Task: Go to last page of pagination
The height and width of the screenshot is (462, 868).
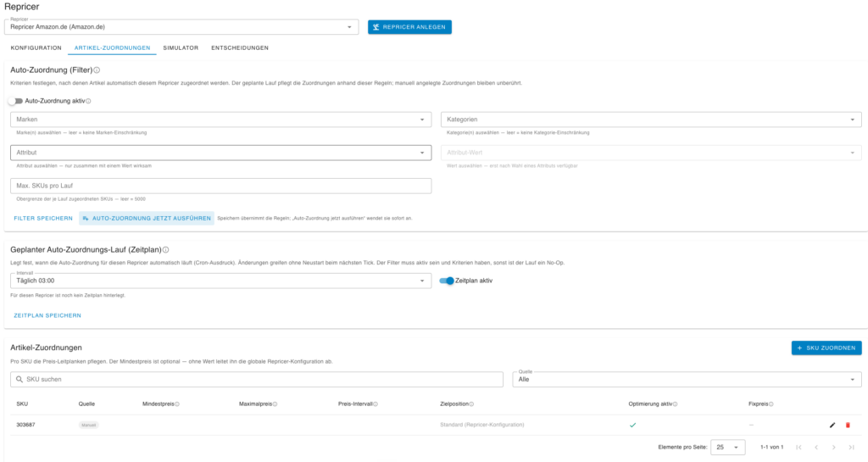Action: pos(851,447)
